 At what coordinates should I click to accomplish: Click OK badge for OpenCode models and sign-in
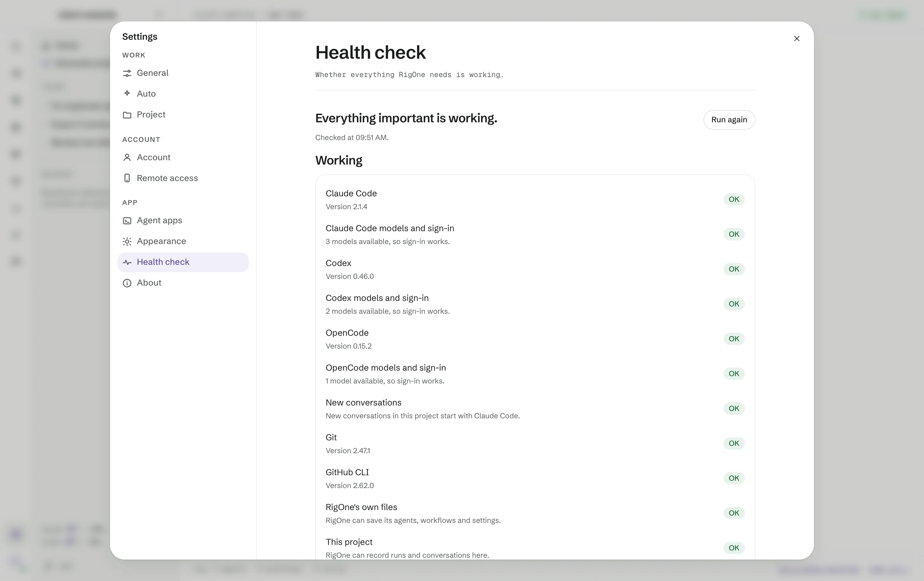pos(734,374)
